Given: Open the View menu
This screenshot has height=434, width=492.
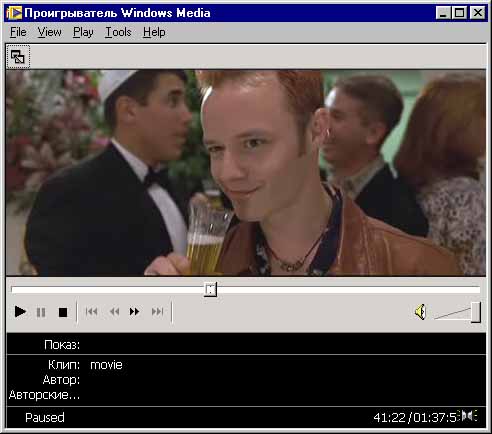Looking at the screenshot, I should (49, 32).
